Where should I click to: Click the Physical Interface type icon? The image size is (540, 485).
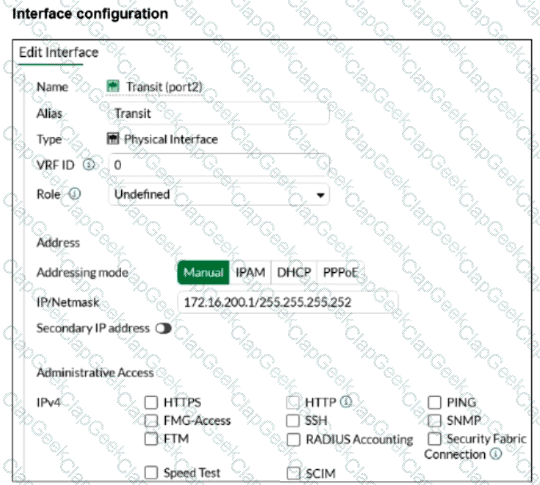tap(113, 139)
